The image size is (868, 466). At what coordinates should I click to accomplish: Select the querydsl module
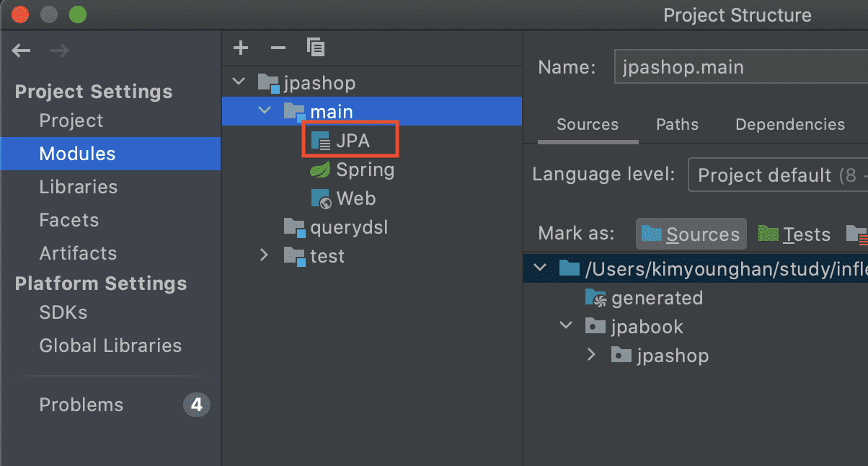pyautogui.click(x=349, y=227)
